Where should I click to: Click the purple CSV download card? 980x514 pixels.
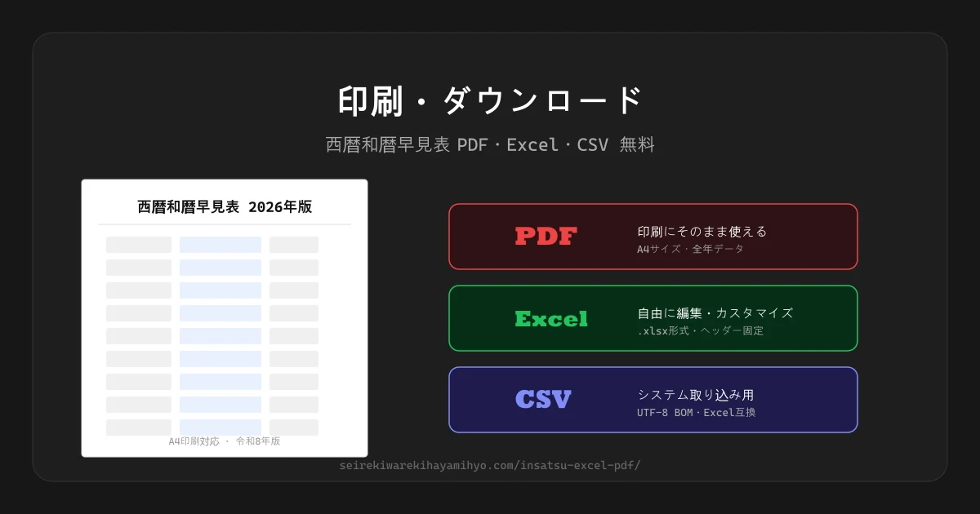653,400
